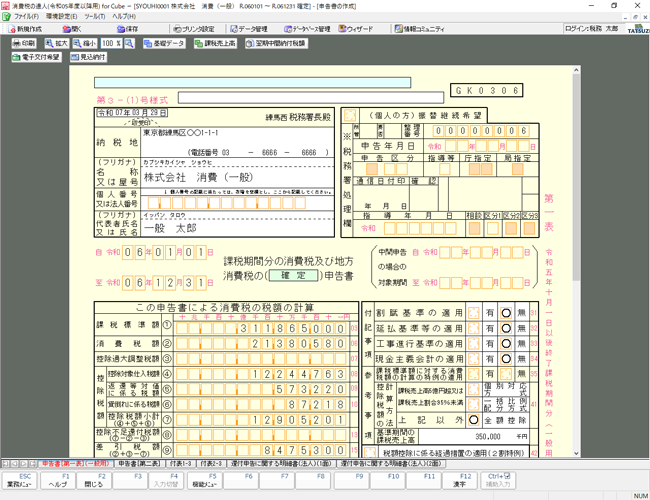Check the 2割特例 経過措置 box
This screenshot has width=650, height=500.
pos(370,453)
